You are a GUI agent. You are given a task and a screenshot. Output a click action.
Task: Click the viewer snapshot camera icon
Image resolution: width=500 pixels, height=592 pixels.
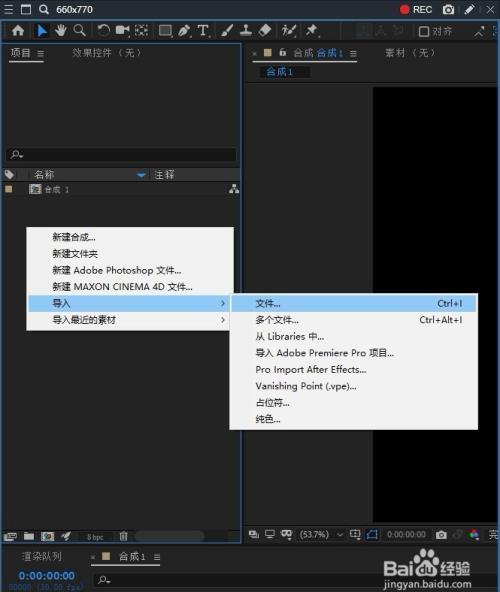click(x=441, y=535)
